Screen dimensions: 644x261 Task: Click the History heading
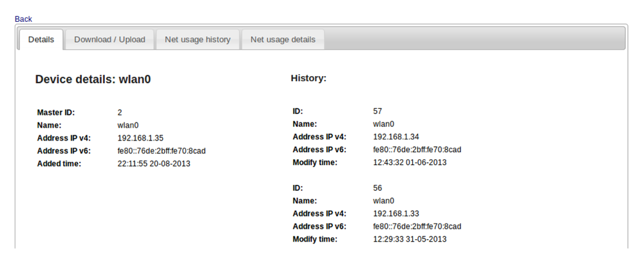(x=308, y=78)
